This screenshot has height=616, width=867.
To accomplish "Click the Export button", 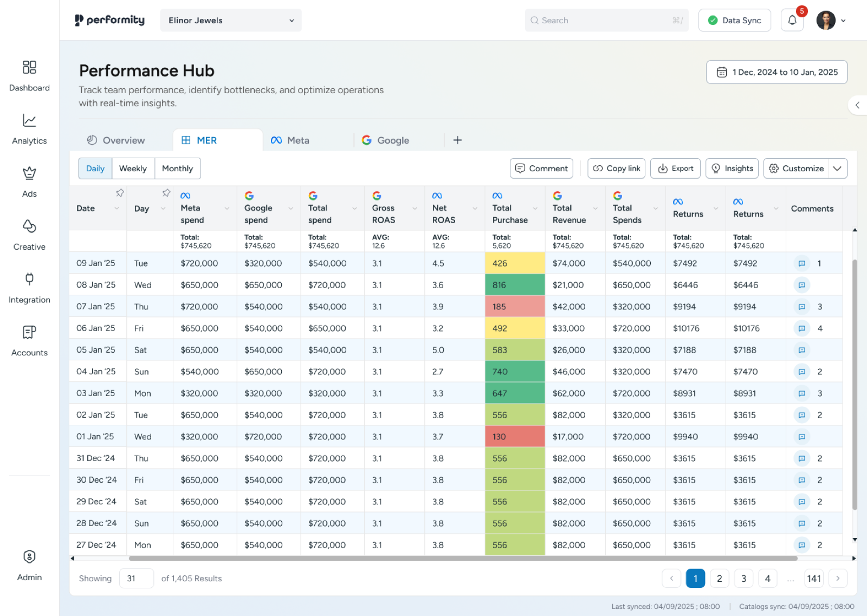I will click(x=676, y=168).
